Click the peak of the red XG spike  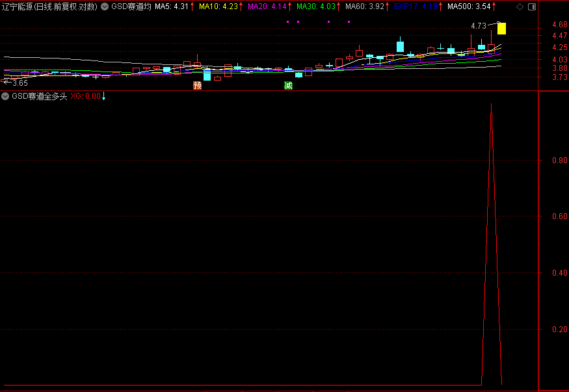pyautogui.click(x=491, y=104)
